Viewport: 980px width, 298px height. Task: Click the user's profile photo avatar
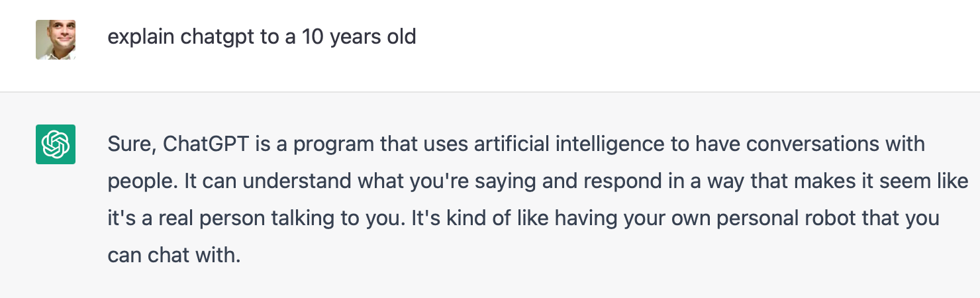(x=56, y=40)
